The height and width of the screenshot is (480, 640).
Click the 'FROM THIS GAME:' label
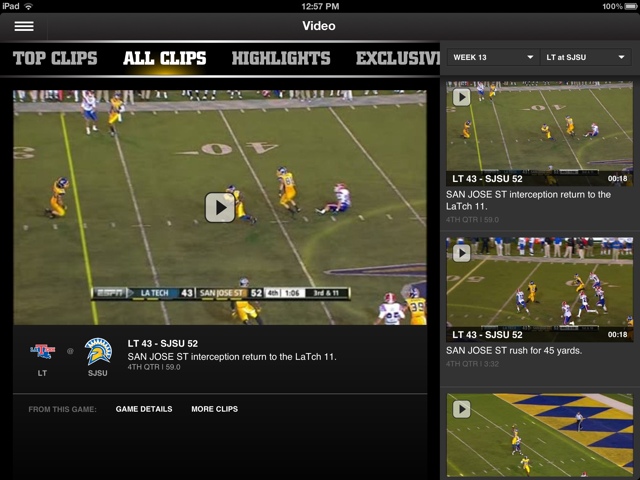62,409
